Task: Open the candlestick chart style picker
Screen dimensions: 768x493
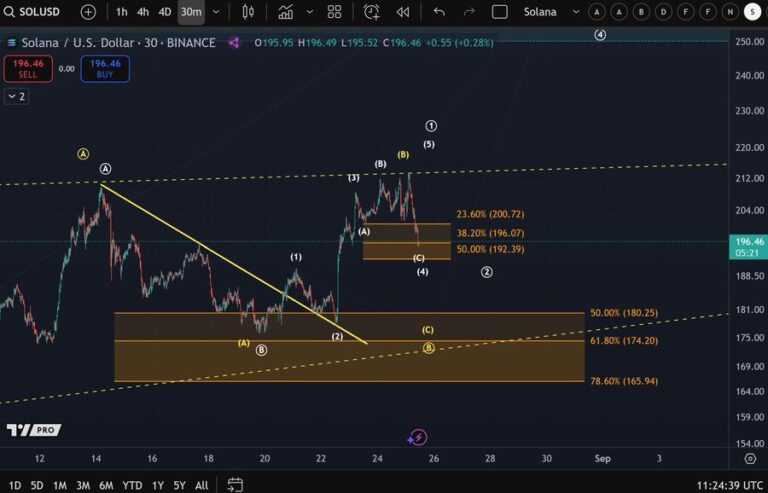Action: (x=248, y=12)
